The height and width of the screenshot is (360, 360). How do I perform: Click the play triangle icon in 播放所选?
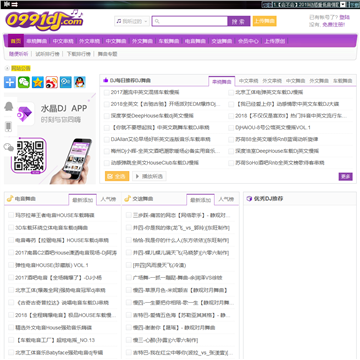click(x=137, y=176)
